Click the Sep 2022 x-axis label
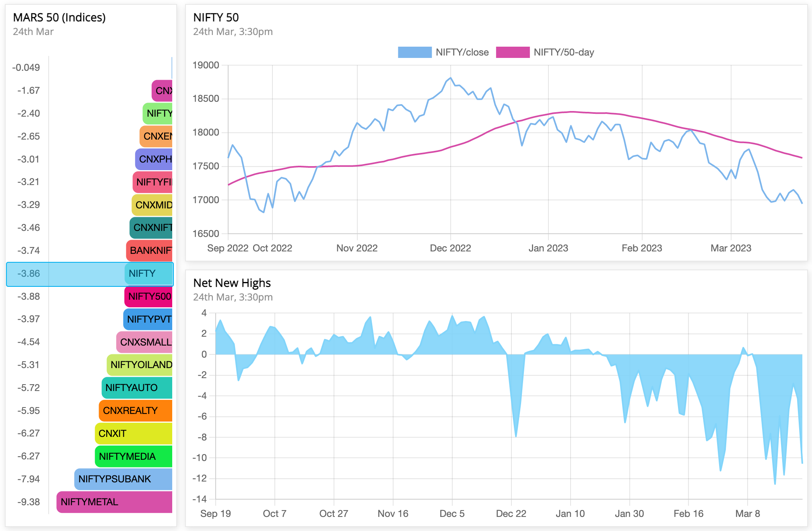Image resolution: width=812 pixels, height=531 pixels. coord(228,248)
